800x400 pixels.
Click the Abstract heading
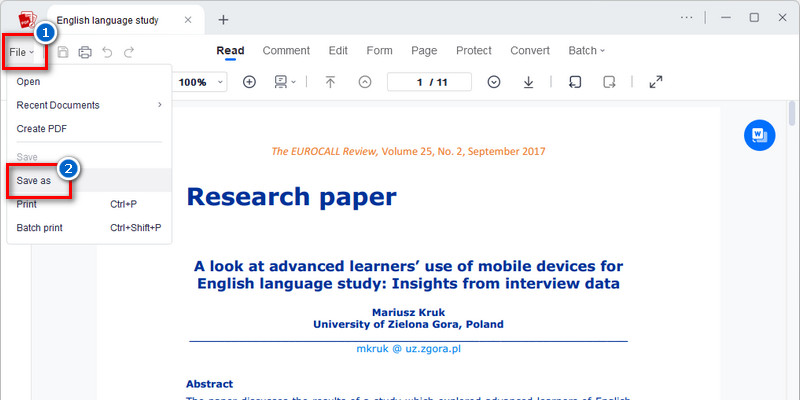[x=210, y=384]
